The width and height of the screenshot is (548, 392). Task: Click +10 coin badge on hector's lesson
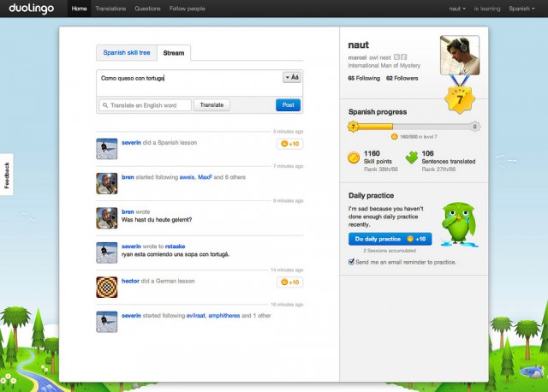(x=289, y=282)
